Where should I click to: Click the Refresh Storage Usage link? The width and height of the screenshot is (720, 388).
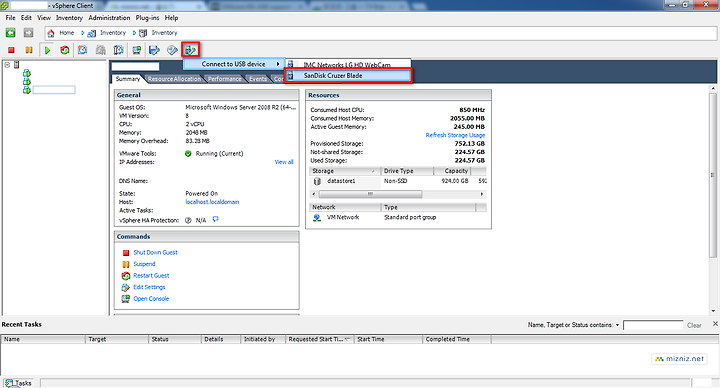[x=455, y=135]
